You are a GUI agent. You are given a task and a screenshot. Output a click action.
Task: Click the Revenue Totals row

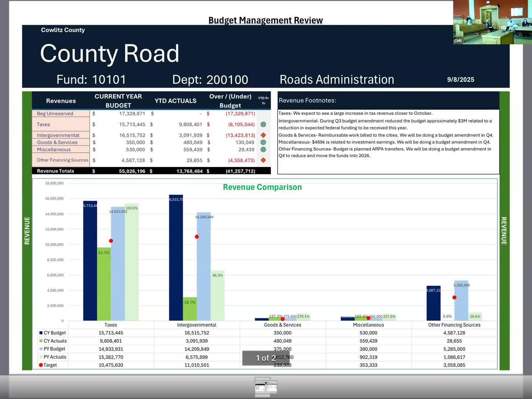pyautogui.click(x=55, y=171)
